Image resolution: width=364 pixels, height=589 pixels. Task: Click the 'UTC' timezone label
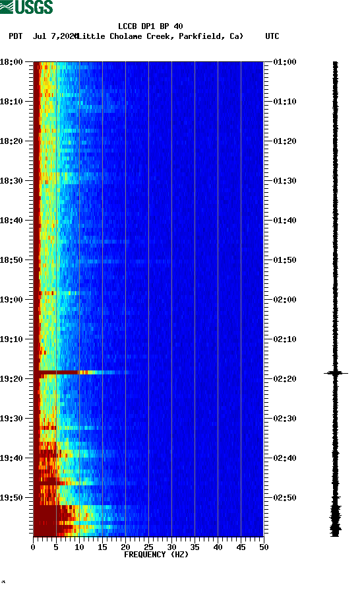tap(272, 36)
